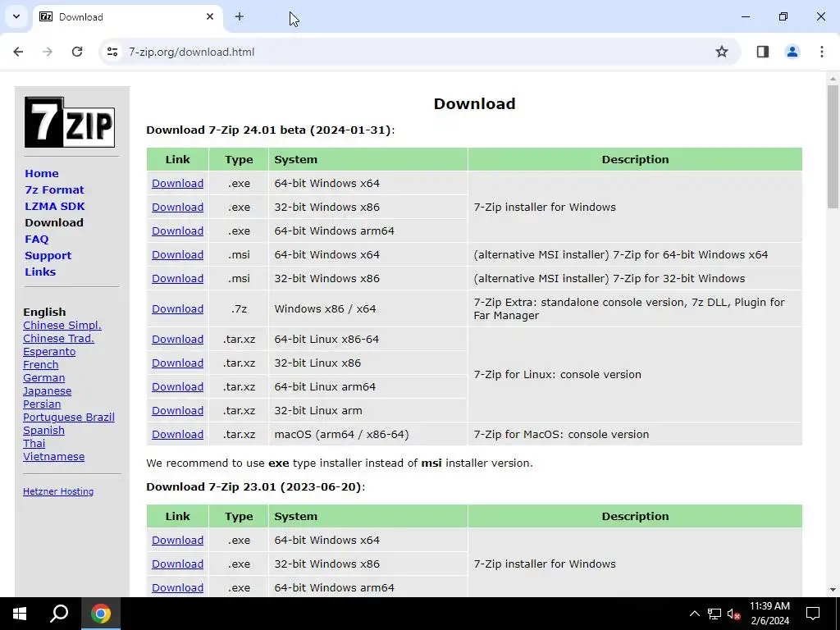Open the Chrome side panel
The image size is (840, 630).
point(763,52)
